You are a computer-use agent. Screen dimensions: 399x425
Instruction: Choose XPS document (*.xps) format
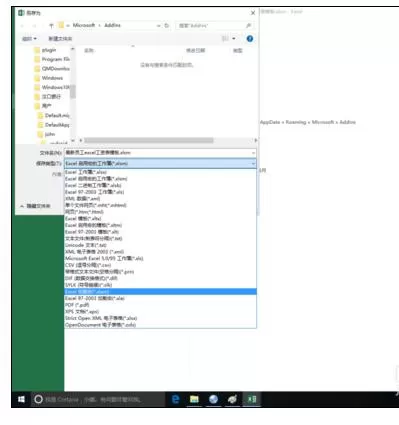[x=160, y=312]
